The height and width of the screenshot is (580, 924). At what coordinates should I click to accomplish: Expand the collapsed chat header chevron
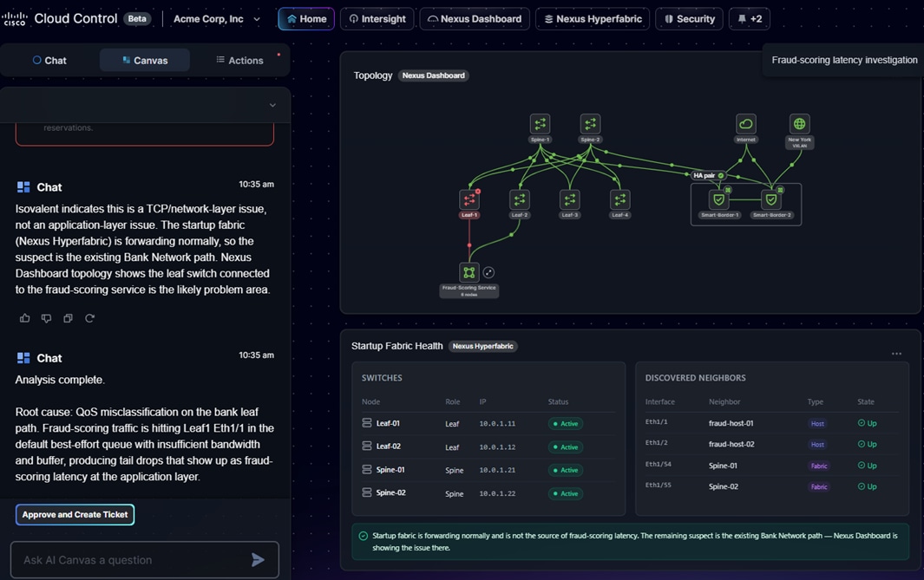point(272,105)
